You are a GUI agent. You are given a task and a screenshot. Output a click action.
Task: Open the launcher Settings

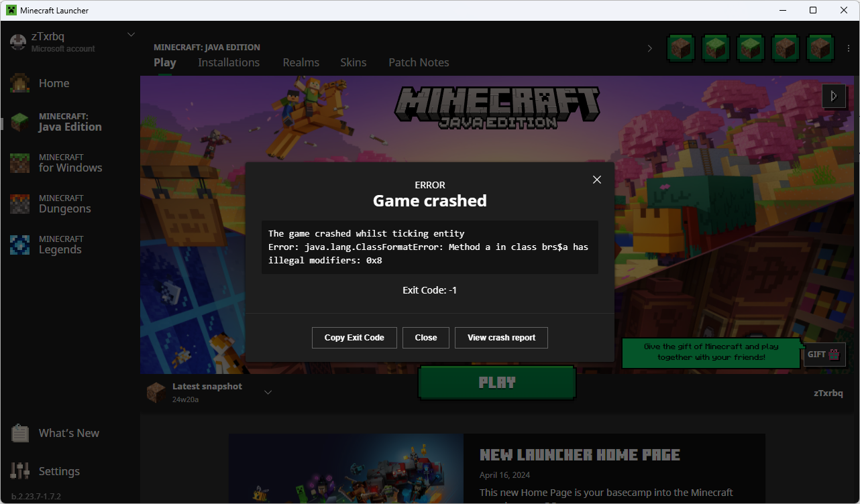[46, 471]
